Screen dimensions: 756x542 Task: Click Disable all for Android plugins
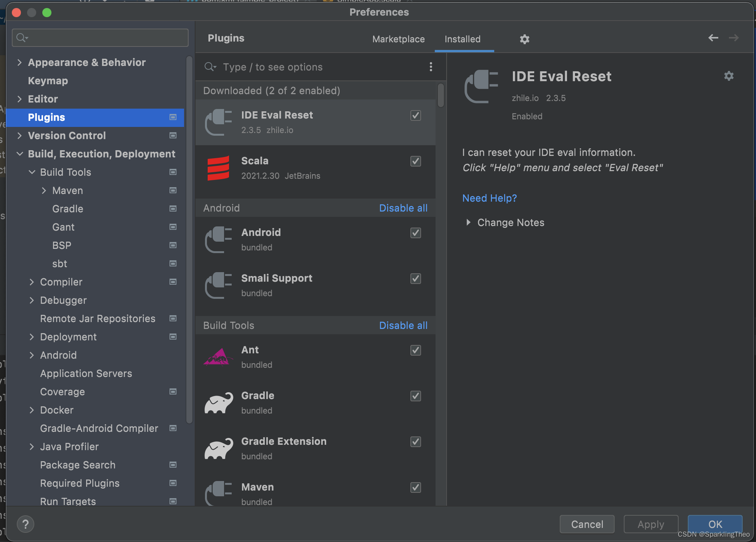click(x=403, y=208)
